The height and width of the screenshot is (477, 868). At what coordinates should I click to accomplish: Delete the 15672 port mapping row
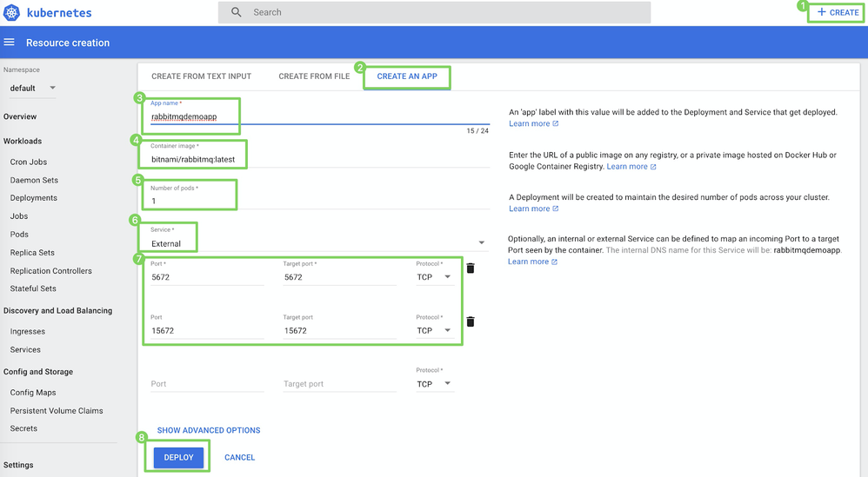(471, 321)
